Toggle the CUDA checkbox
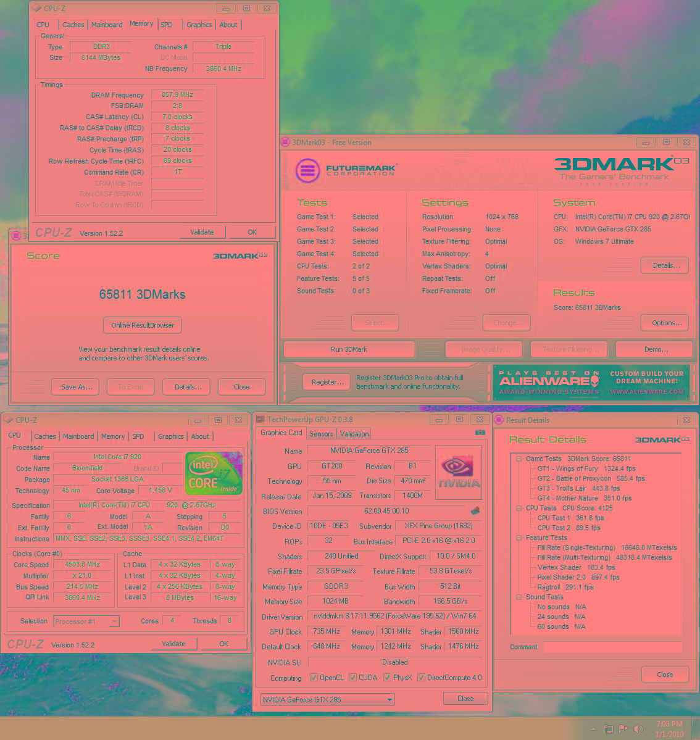 (352, 677)
